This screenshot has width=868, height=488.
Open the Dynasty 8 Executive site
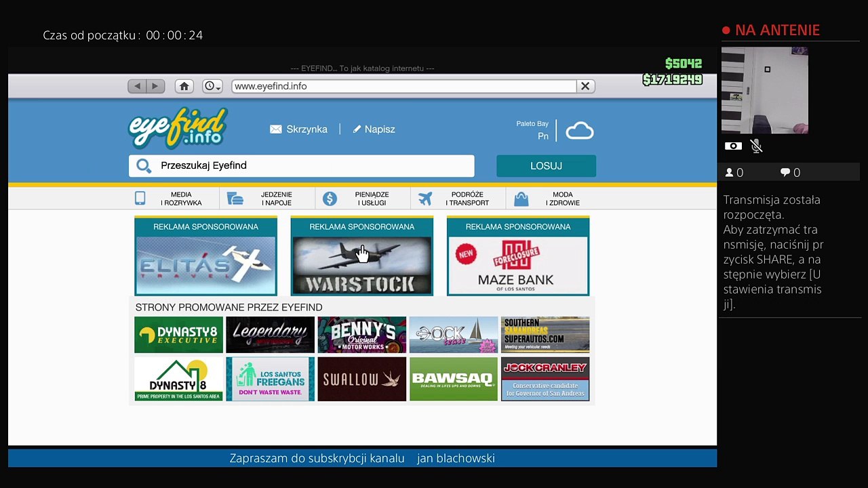coord(178,335)
